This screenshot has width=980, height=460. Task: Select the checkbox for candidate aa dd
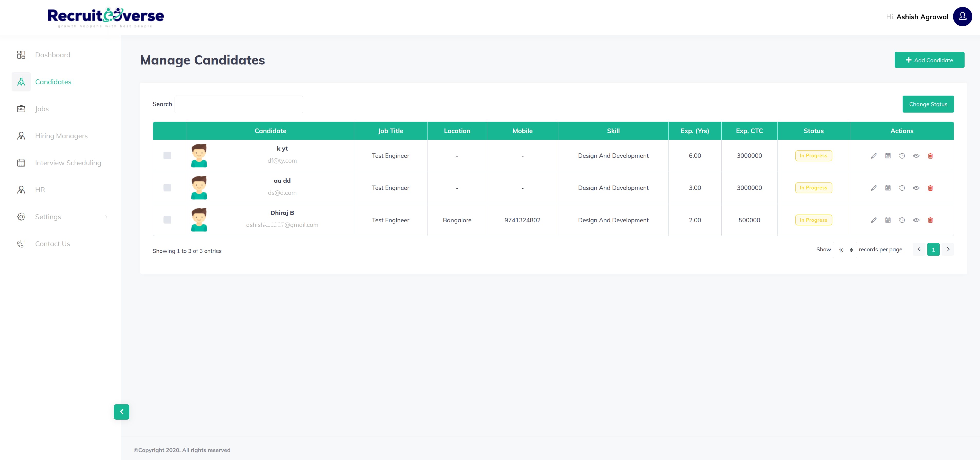pos(167,188)
